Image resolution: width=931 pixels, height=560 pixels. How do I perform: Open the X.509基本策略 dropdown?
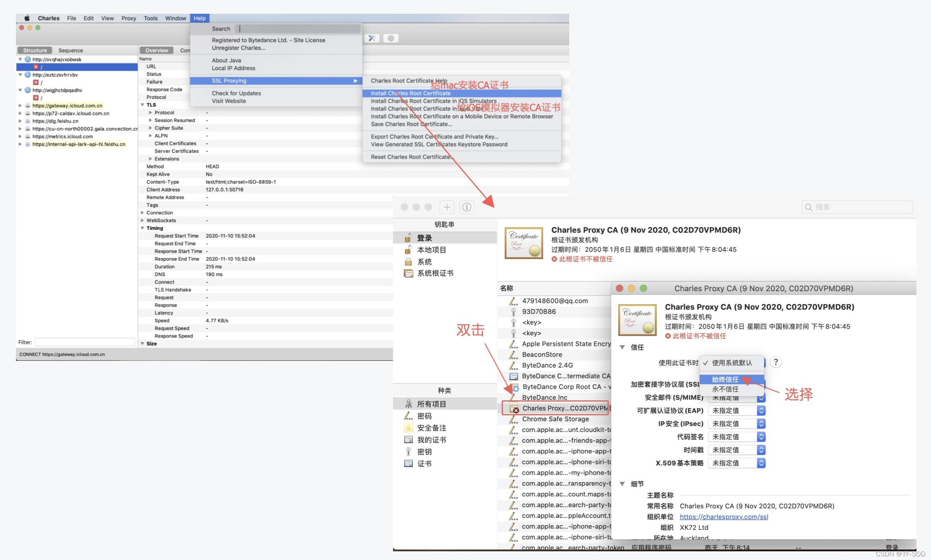[736, 463]
